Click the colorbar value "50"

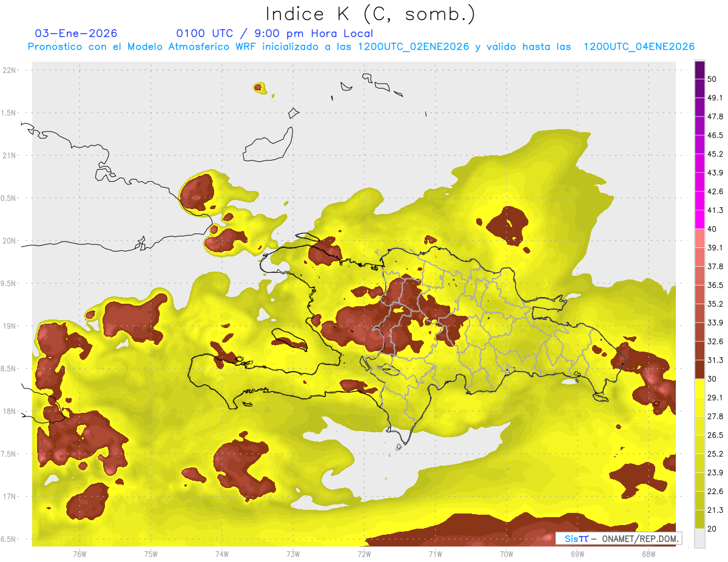click(712, 79)
